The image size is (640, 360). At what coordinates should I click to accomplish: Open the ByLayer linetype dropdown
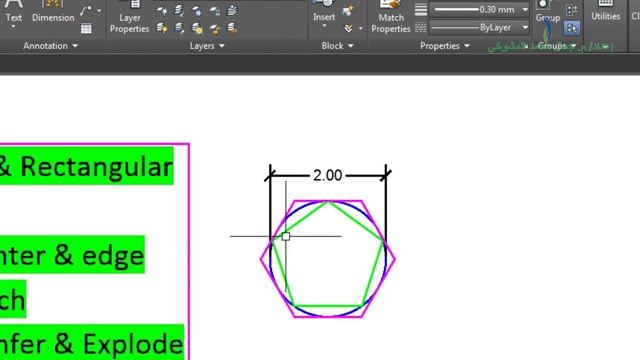pyautogui.click(x=525, y=27)
